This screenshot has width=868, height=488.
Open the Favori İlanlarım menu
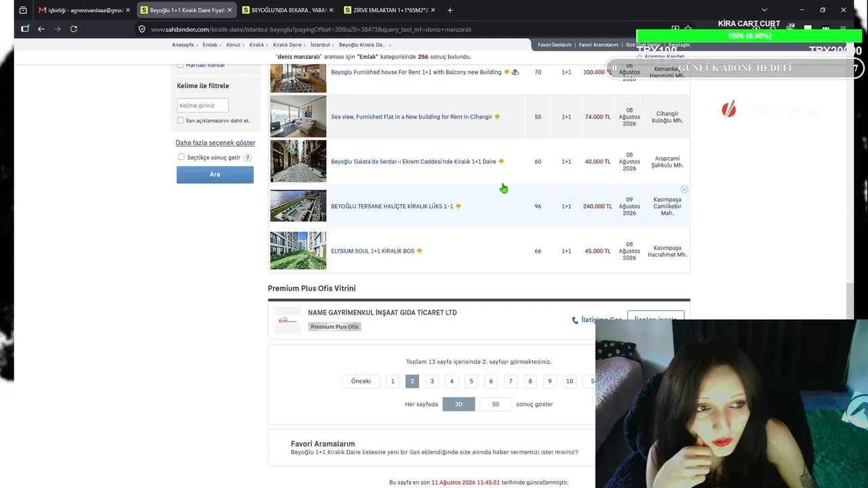click(555, 45)
